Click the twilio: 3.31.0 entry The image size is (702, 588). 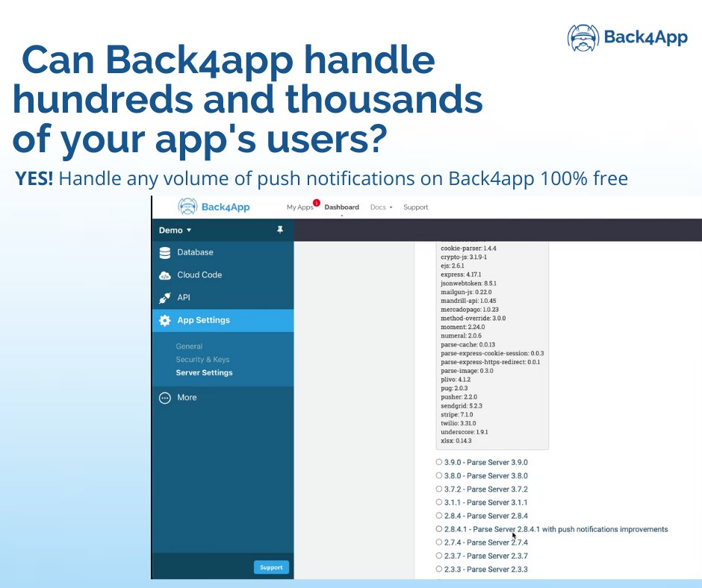[458, 423]
